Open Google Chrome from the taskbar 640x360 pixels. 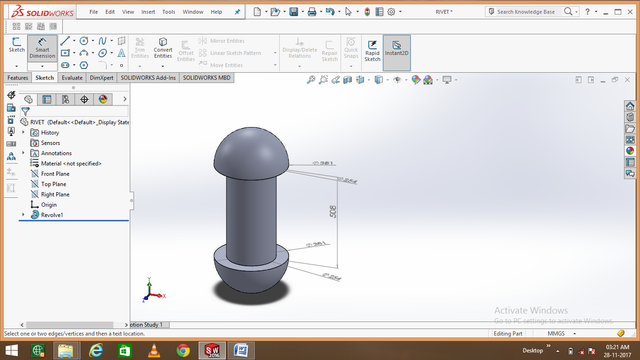tap(183, 351)
